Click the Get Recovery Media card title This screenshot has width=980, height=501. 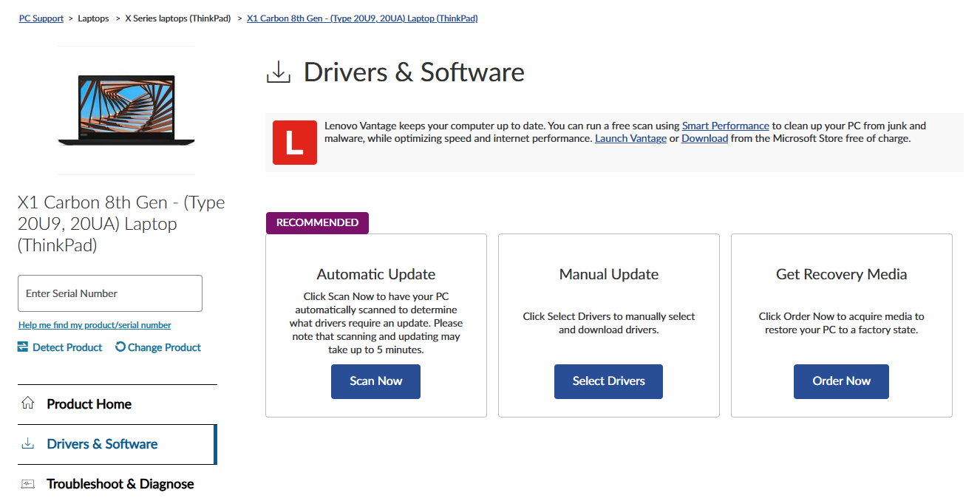click(842, 274)
